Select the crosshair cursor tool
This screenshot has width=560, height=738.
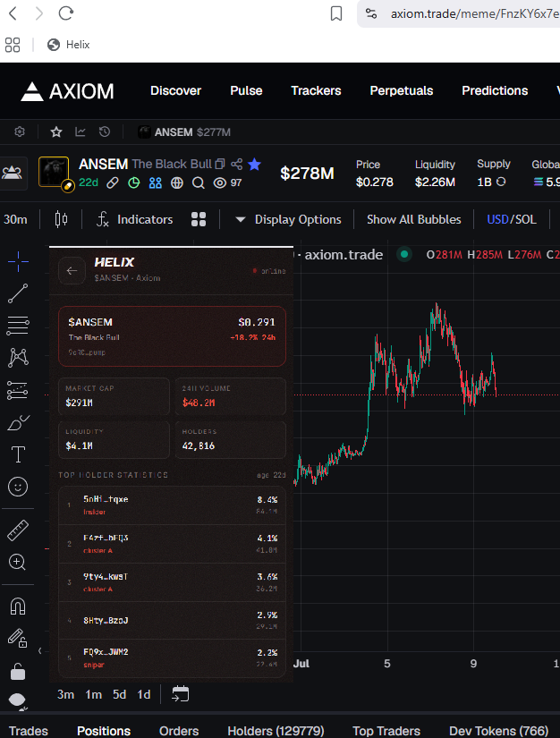18,261
